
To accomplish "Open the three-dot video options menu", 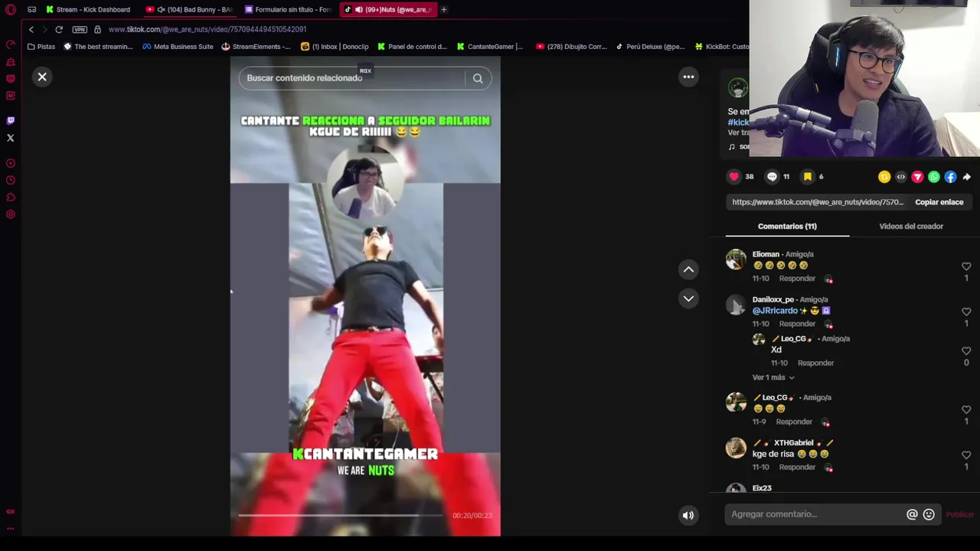I will coord(688,77).
